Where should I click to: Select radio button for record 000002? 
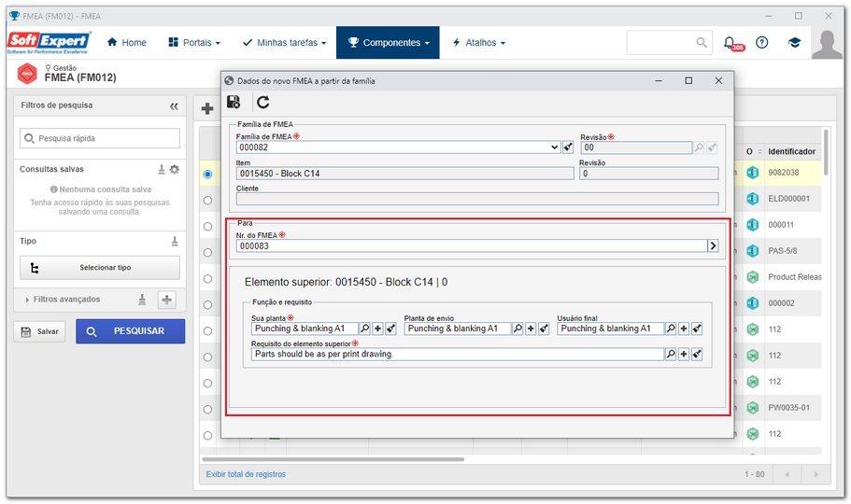tap(208, 305)
